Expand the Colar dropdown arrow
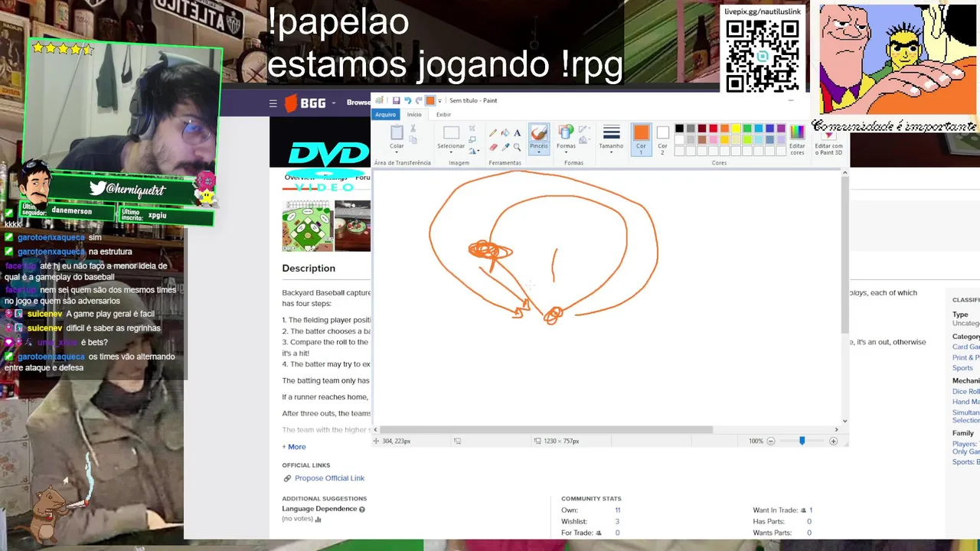 click(x=397, y=152)
